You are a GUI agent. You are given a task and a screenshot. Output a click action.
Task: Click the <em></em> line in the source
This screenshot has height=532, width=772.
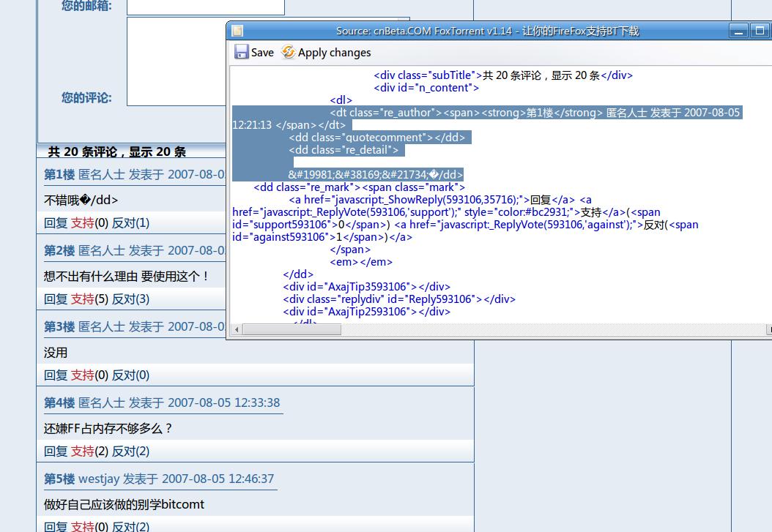pyautogui.click(x=361, y=262)
